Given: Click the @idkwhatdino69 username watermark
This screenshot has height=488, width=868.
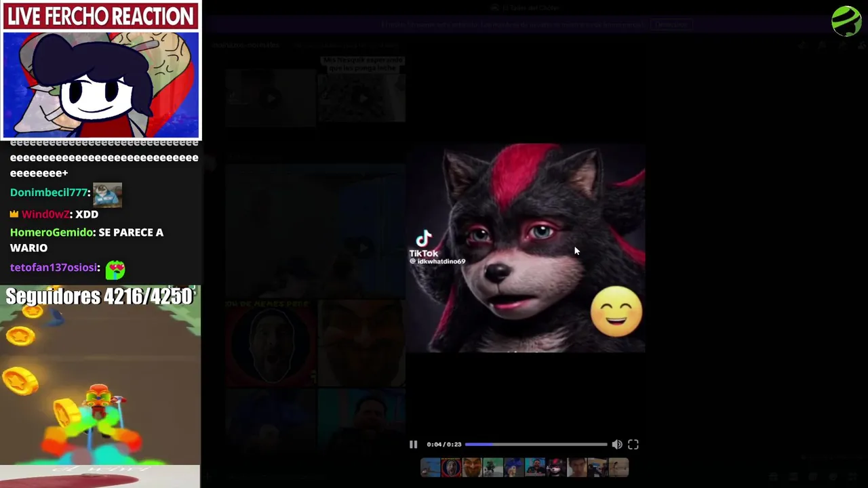Looking at the screenshot, I should 437,262.
